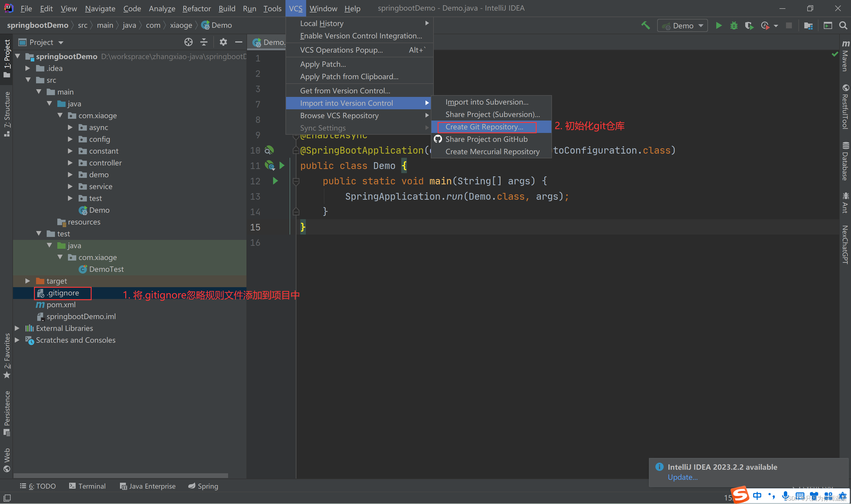Run main method via gutter arrow on line 12

pos(275,181)
